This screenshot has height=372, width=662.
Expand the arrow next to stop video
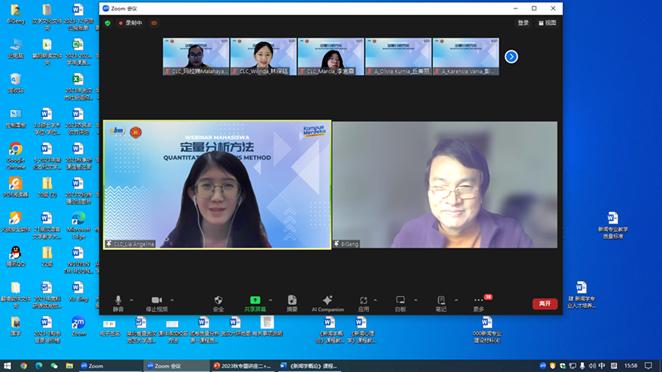[x=172, y=300]
